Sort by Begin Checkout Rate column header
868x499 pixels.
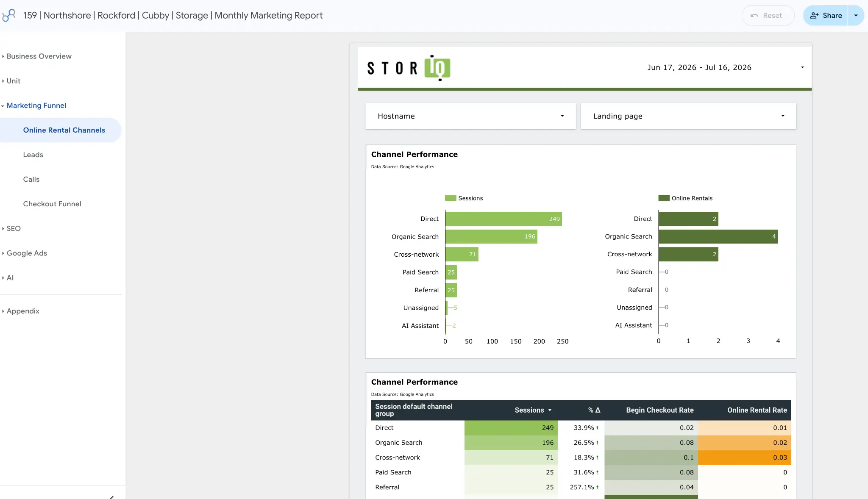click(660, 410)
